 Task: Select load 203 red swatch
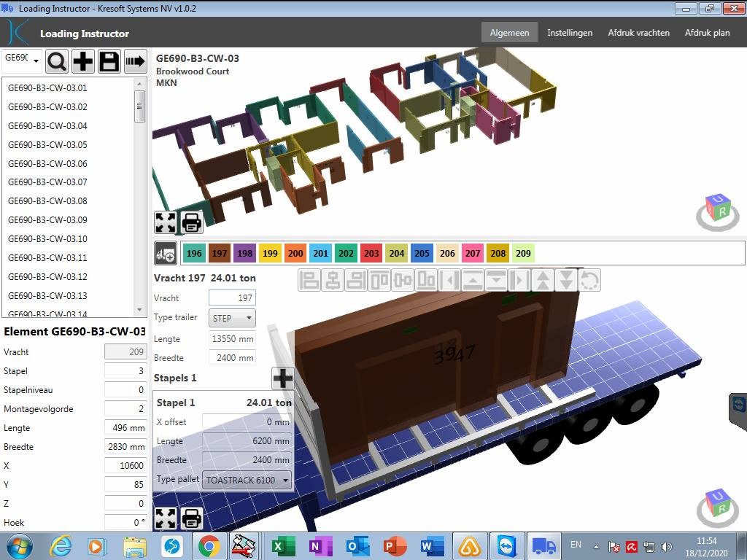click(x=371, y=253)
